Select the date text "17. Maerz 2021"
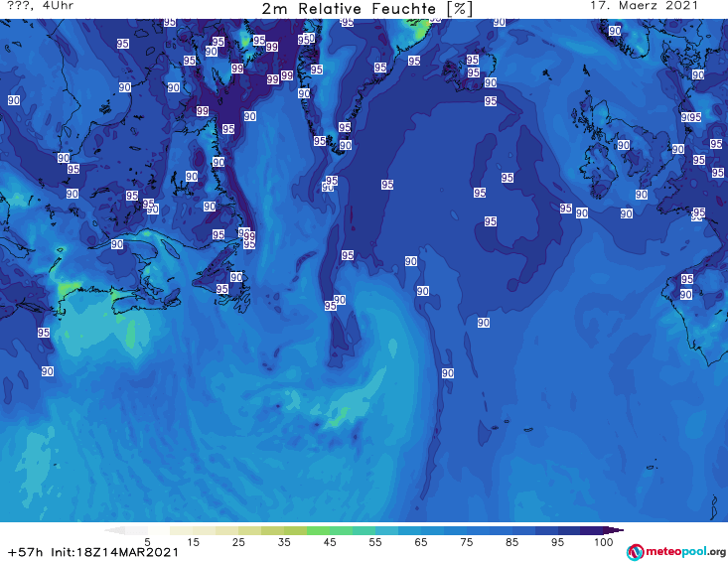Screen dimensions: 728x562 pyautogui.click(x=644, y=6)
